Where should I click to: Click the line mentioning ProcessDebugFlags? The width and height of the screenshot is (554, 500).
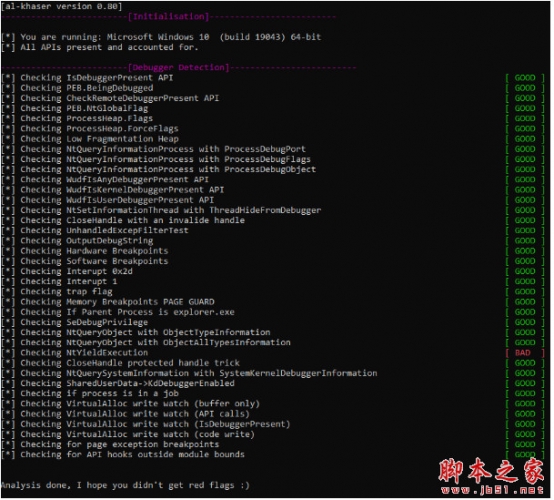point(156,159)
